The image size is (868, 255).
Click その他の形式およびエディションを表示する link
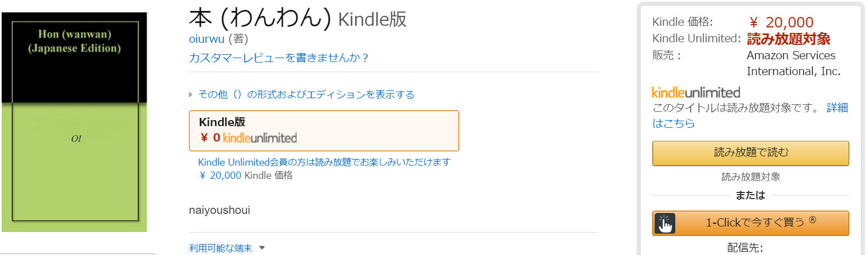point(306,94)
